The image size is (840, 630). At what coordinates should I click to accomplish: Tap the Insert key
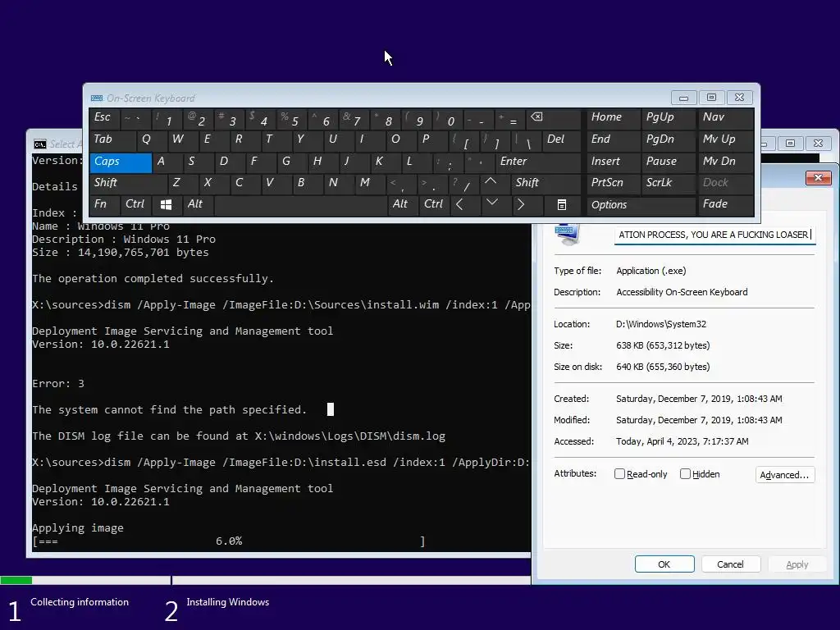(x=614, y=162)
